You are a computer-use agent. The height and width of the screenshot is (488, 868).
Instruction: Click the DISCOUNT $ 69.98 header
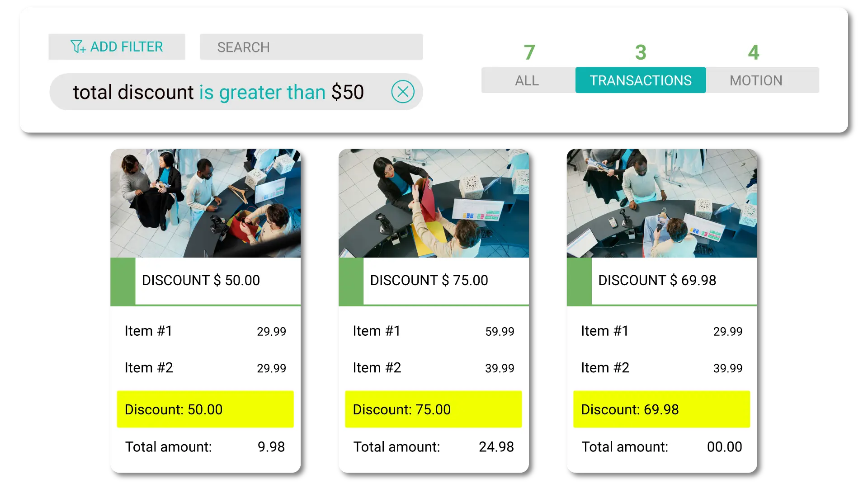point(657,280)
